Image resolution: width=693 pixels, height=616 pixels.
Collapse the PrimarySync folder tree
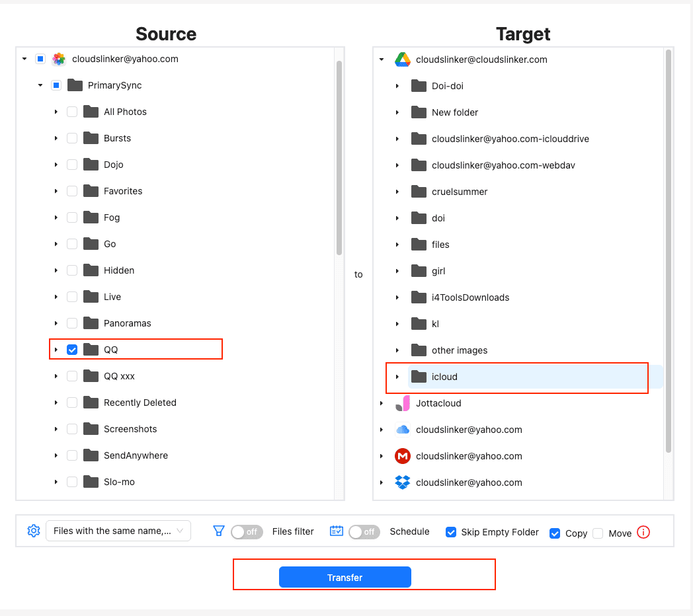(x=40, y=85)
